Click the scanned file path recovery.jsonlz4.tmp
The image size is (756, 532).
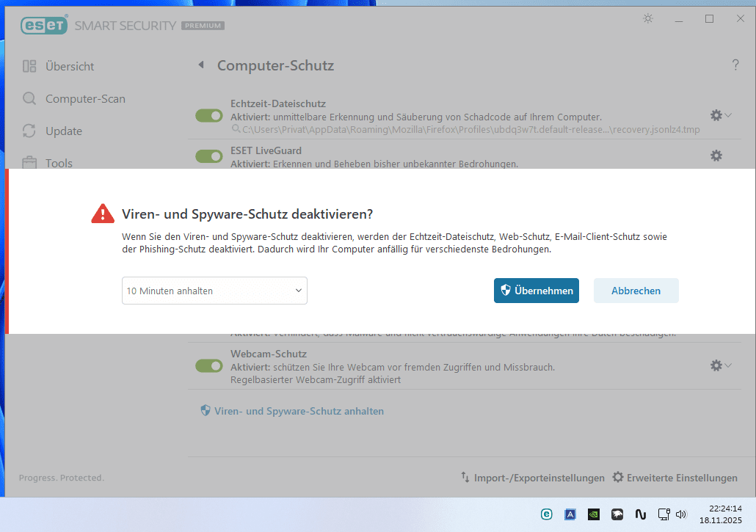(470, 130)
